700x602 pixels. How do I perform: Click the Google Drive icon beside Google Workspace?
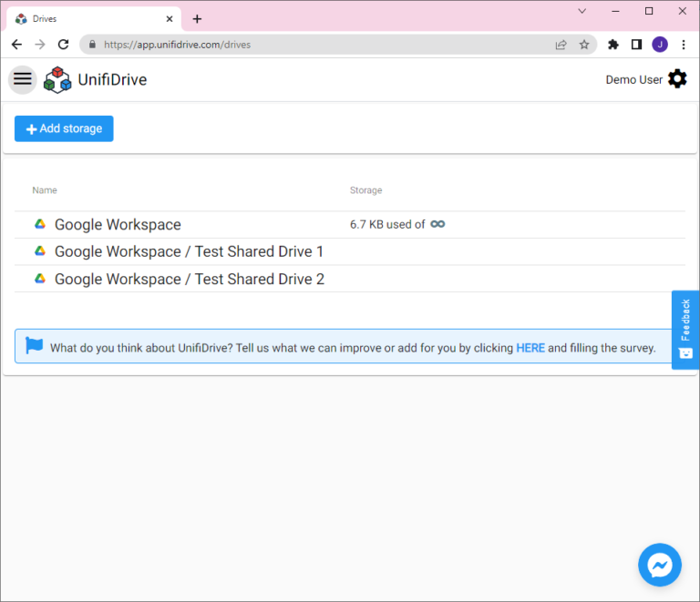click(40, 224)
